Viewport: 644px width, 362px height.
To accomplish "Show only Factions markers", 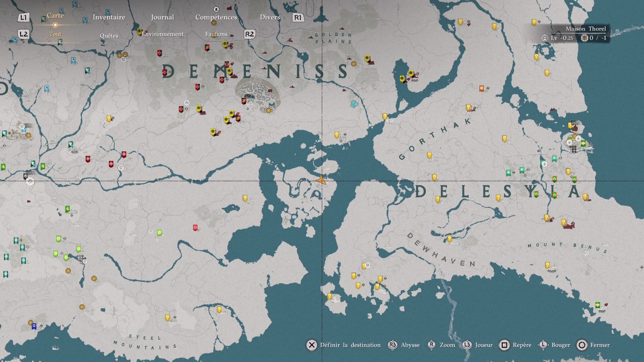I will tap(216, 34).
